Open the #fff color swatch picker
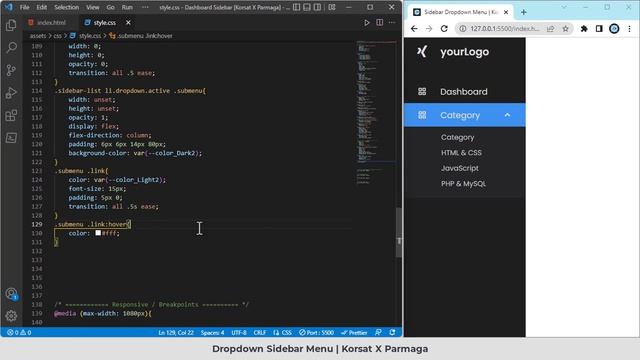 [x=98, y=233]
